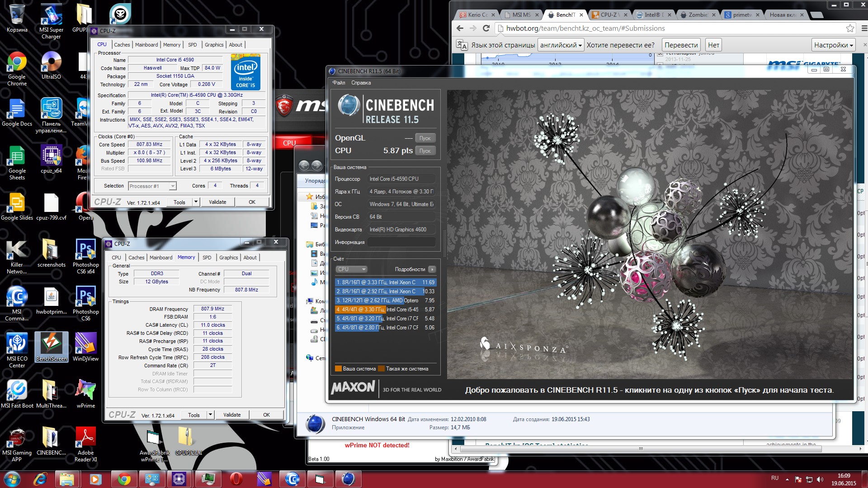Viewport: 868px width, 488px height.
Task: Reload the page in Chrome
Action: 486,28
